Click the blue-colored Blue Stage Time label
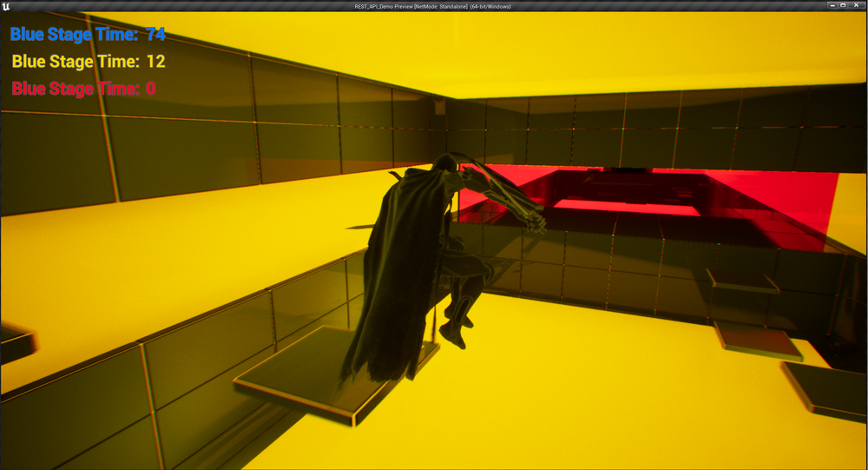The image size is (868, 470). (x=74, y=35)
